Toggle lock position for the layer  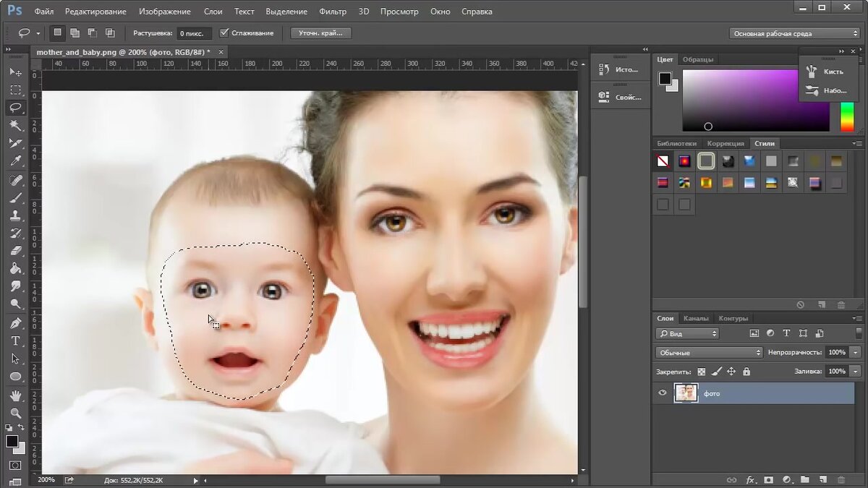(731, 371)
